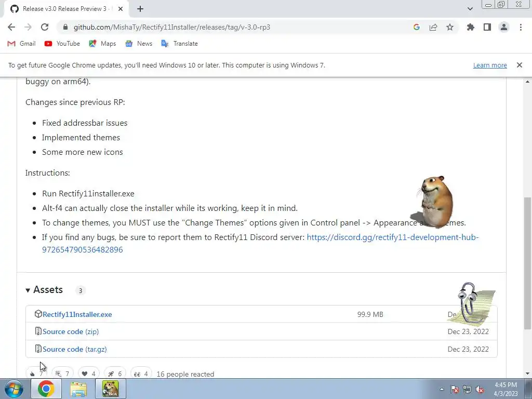Click the Assets count badge 3
Viewport: 532px width, 399px height.
[81, 290]
